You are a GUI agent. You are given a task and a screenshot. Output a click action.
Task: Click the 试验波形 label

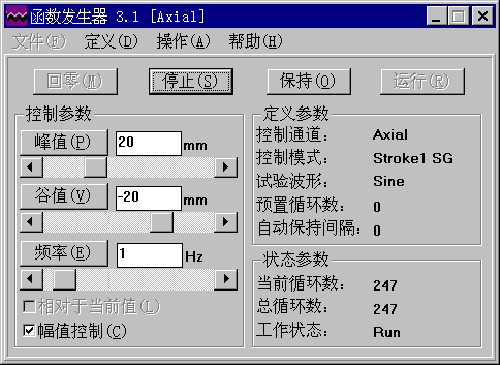point(292,181)
